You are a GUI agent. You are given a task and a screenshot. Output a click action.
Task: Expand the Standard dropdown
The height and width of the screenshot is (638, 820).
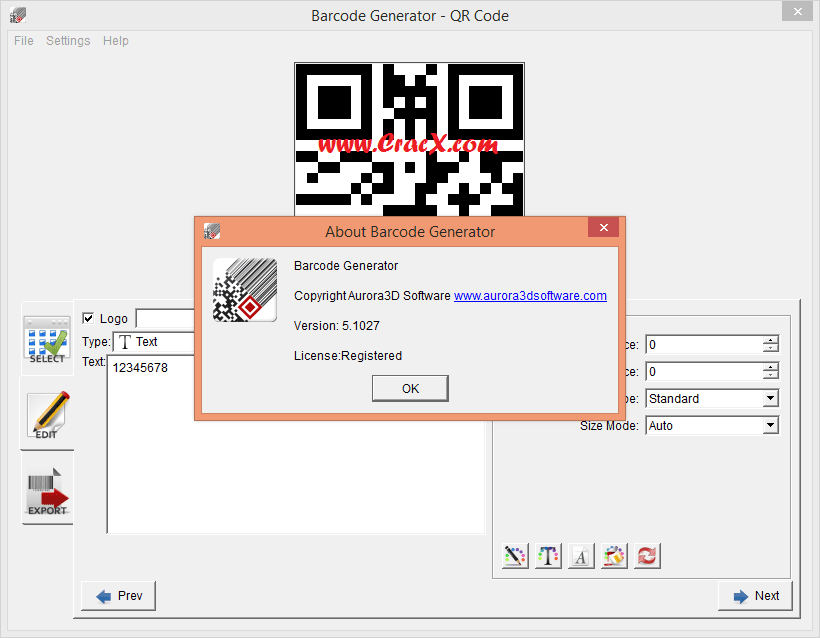770,398
